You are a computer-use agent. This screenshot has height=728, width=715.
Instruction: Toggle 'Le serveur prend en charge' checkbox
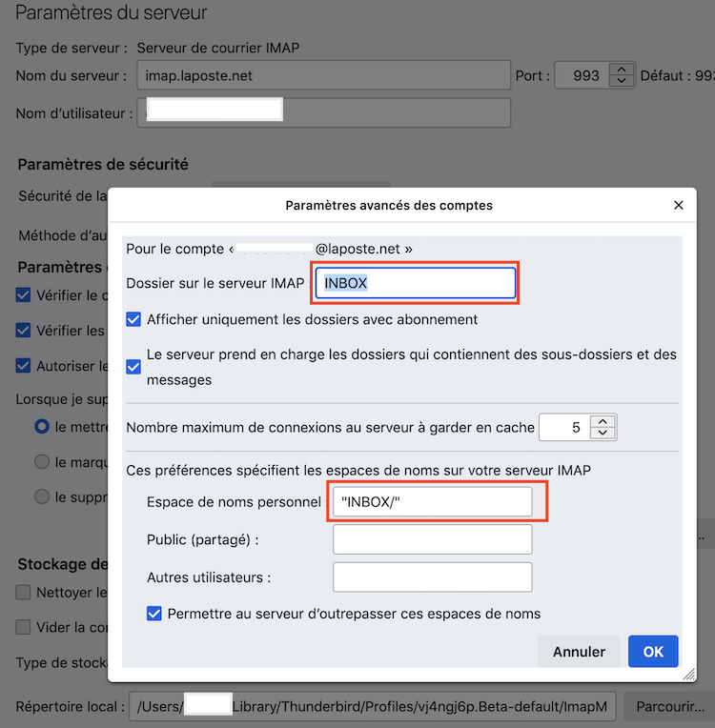coord(134,366)
